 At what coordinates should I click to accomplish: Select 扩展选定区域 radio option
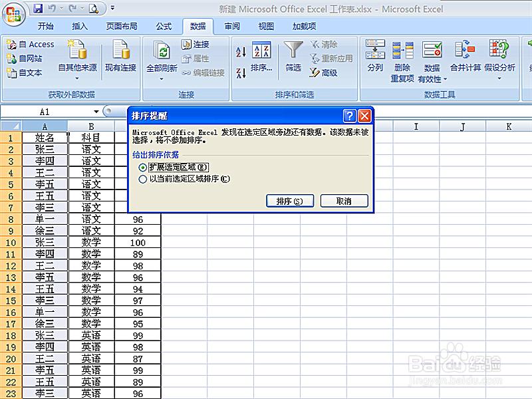coord(143,168)
